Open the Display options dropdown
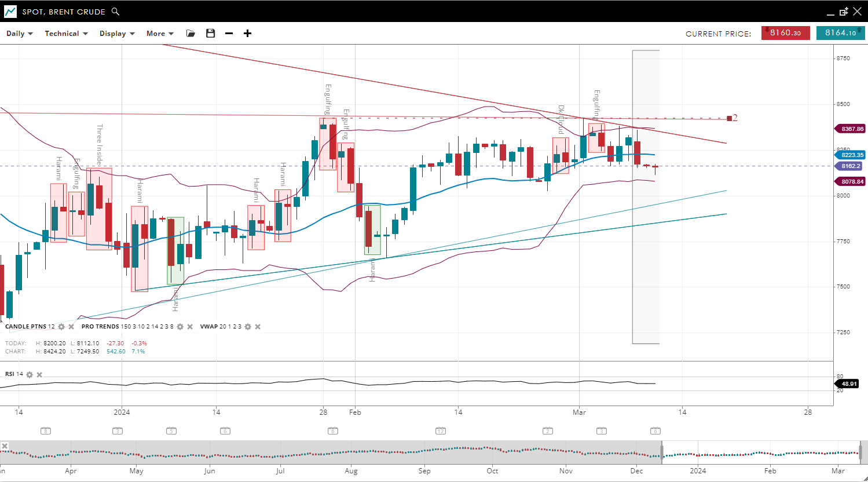Screen dimensions: 868x482 (x=117, y=34)
